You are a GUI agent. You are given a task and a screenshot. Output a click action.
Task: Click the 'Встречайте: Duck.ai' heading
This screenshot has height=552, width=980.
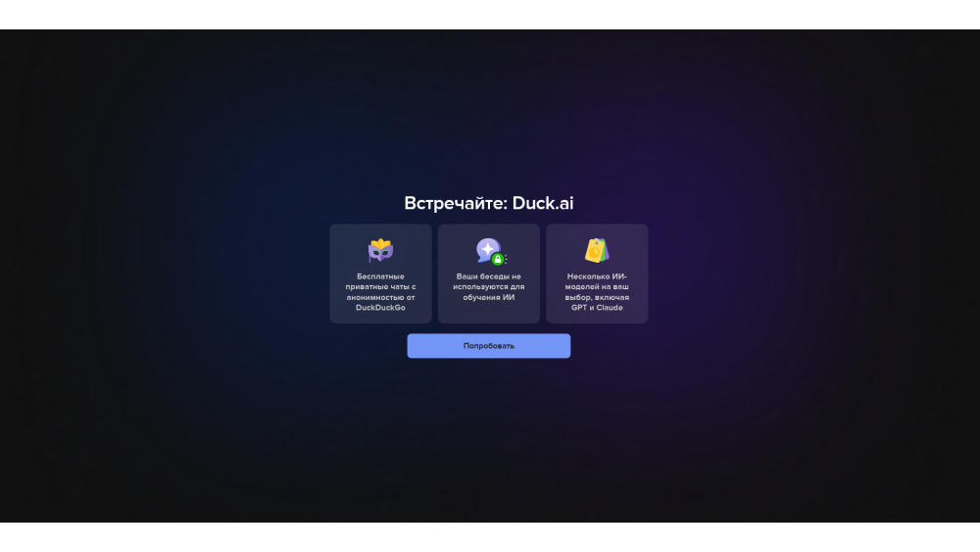click(489, 203)
